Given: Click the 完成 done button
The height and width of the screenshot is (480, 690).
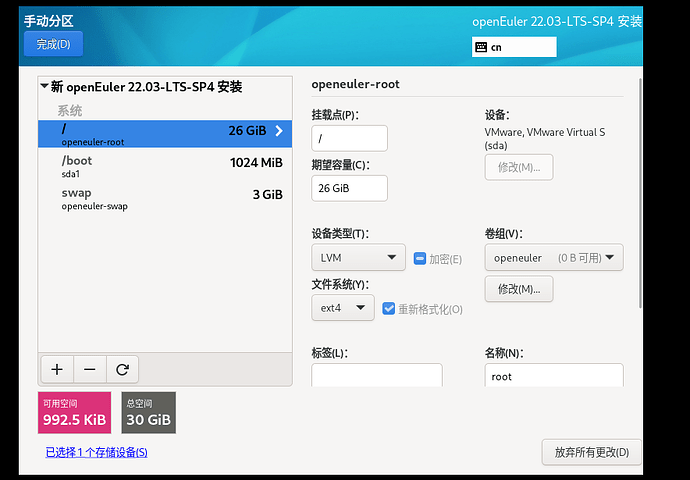Looking at the screenshot, I should (x=53, y=44).
